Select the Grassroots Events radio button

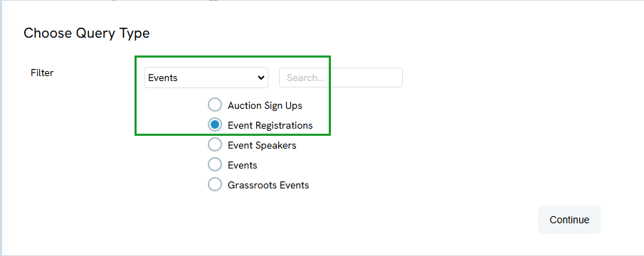point(214,185)
